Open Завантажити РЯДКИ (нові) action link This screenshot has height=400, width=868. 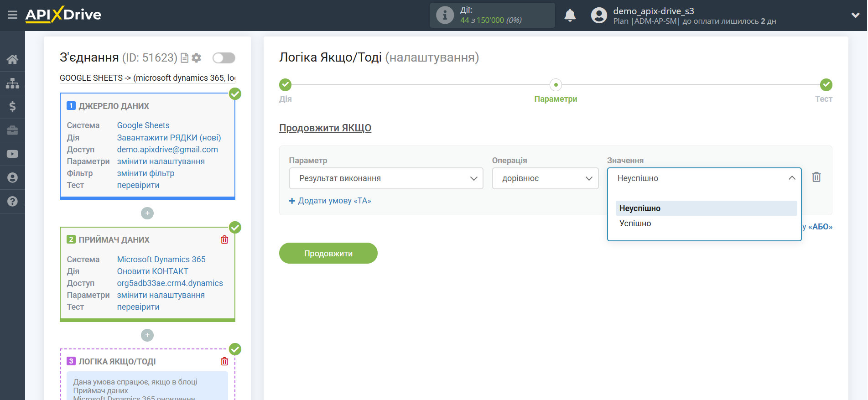169,138
